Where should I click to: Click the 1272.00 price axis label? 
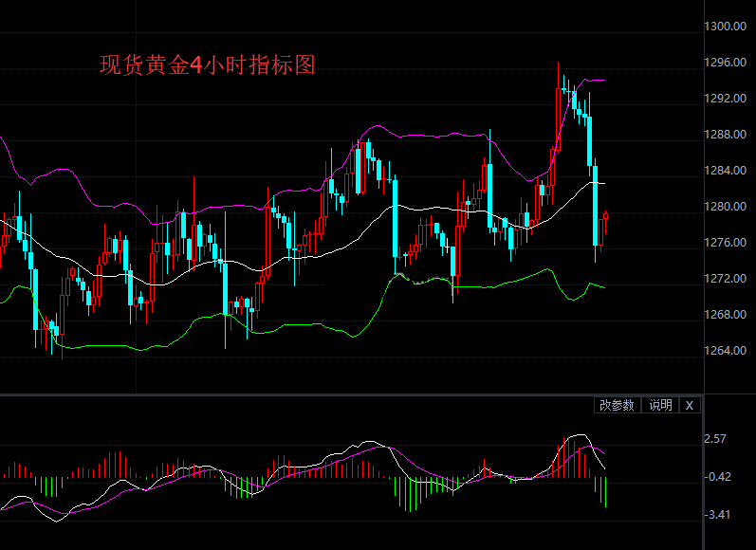729,279
